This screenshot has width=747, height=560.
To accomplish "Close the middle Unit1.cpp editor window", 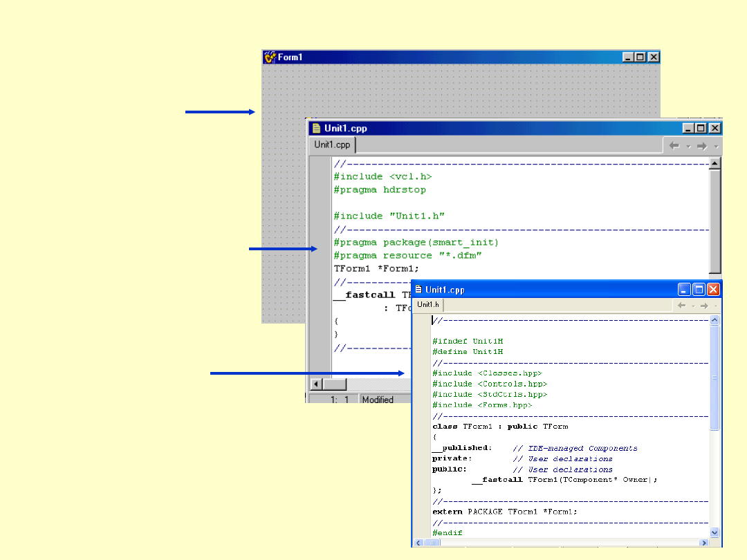I will click(714, 128).
